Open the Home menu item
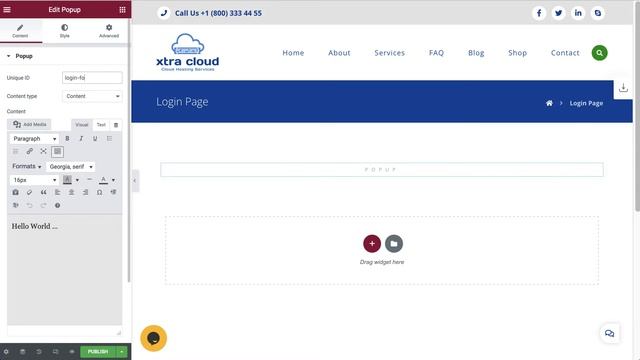Viewport: 640px width, 360px height. tap(293, 53)
